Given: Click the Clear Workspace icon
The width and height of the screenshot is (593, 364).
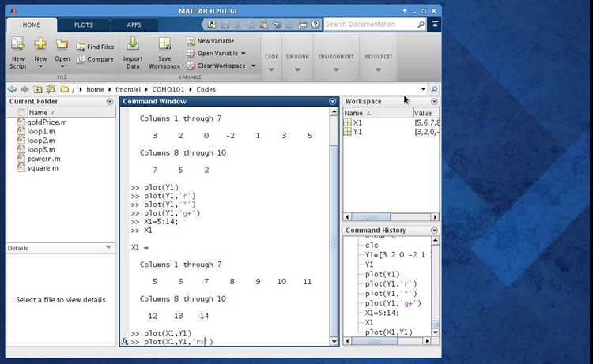Looking at the screenshot, I should click(191, 66).
